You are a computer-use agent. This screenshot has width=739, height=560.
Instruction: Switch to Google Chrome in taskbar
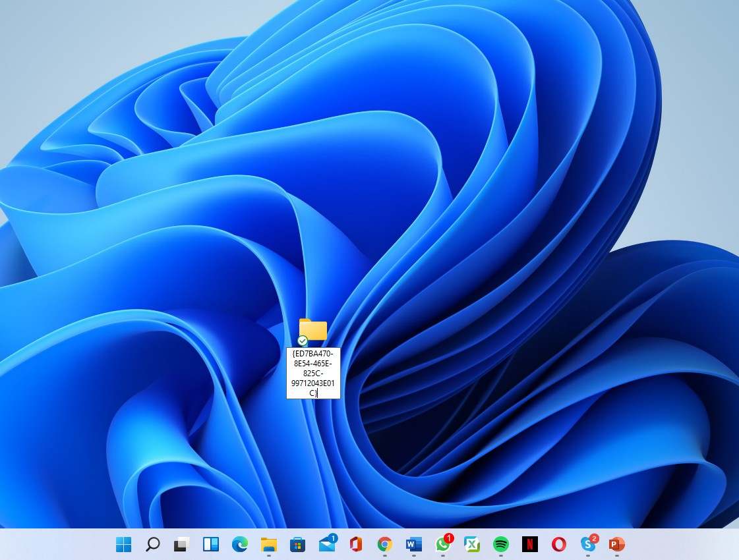pyautogui.click(x=384, y=544)
